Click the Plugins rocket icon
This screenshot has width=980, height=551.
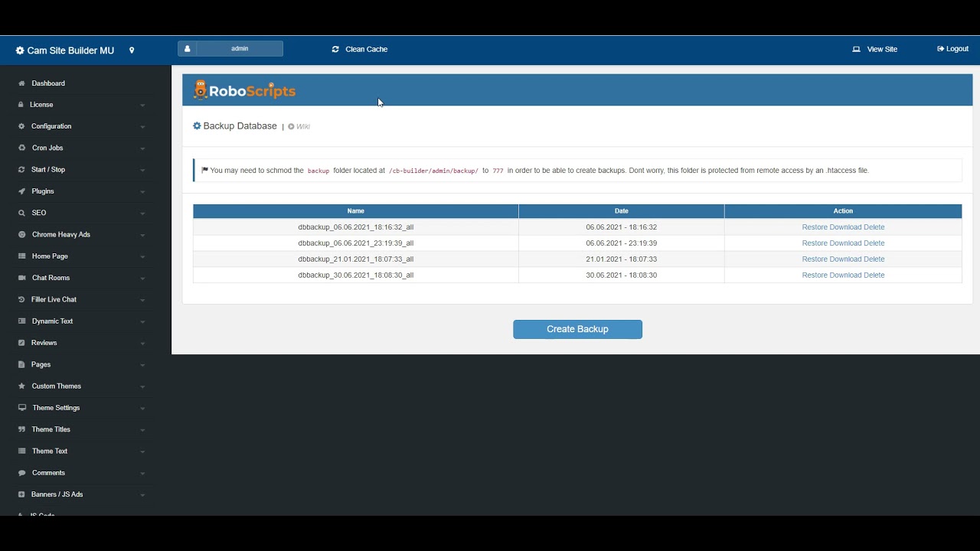21,191
